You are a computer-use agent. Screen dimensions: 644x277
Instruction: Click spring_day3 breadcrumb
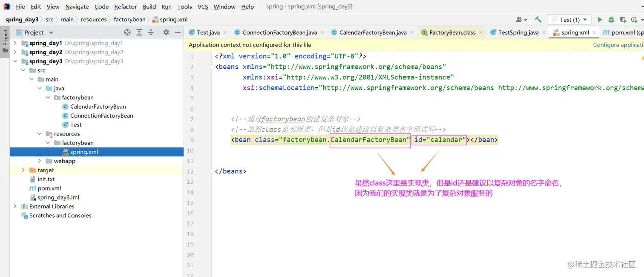22,20
